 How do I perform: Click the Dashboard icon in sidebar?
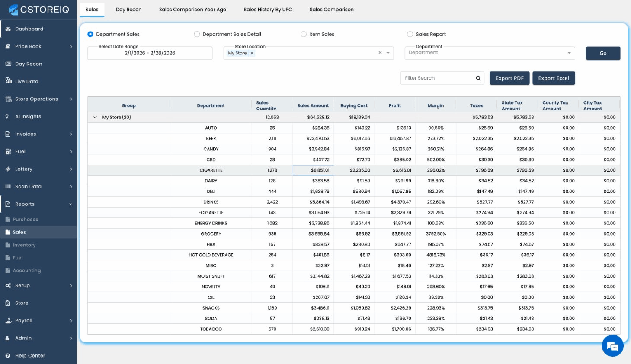[x=8, y=29]
